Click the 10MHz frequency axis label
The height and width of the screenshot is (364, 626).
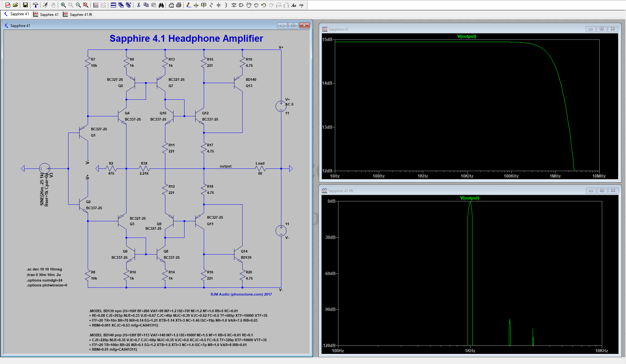(599, 176)
